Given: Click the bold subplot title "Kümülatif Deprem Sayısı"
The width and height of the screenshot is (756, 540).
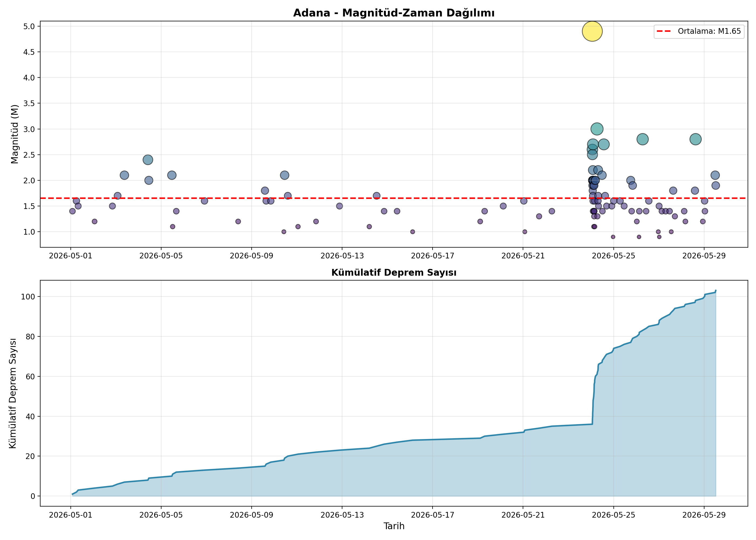Looking at the screenshot, I should 394,273.
